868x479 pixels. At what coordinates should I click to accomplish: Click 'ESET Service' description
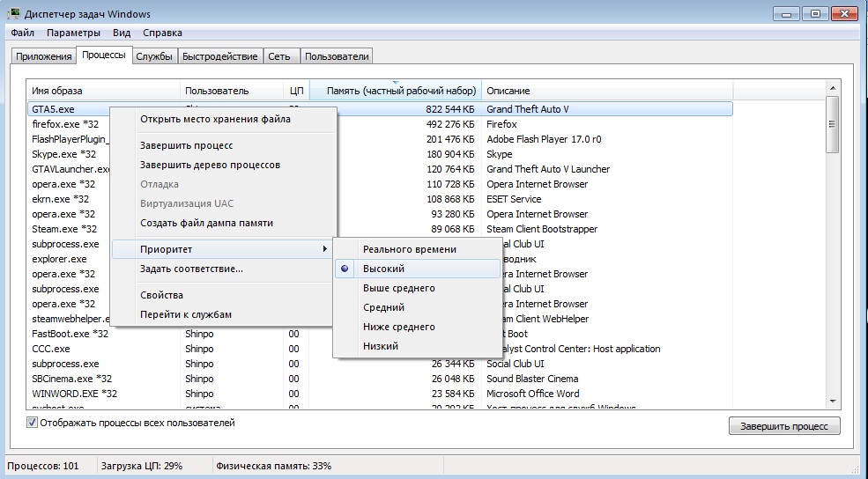click(514, 199)
